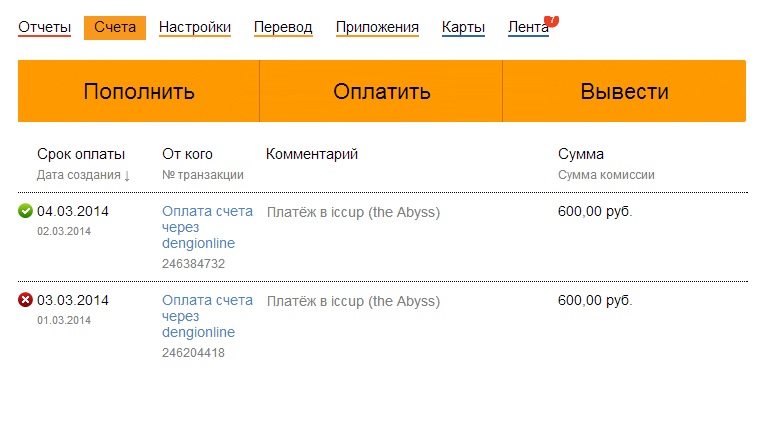Open first Оплата счета через dengionline link
The image size is (760, 432).
pos(207,228)
